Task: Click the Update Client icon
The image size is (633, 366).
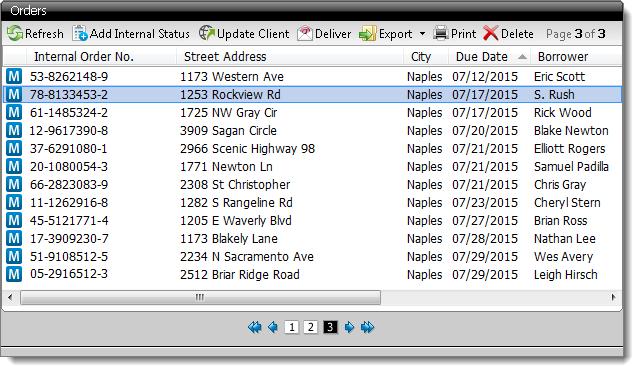Action: [207, 33]
